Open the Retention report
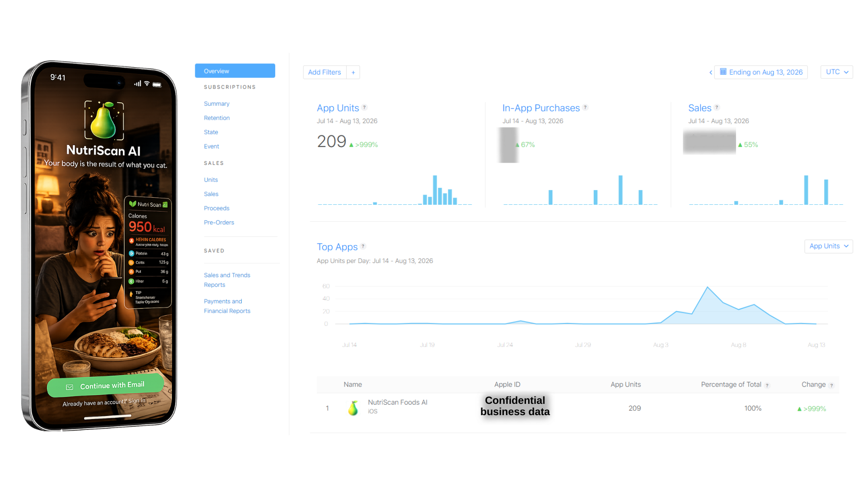The height and width of the screenshot is (488, 868). click(x=217, y=118)
